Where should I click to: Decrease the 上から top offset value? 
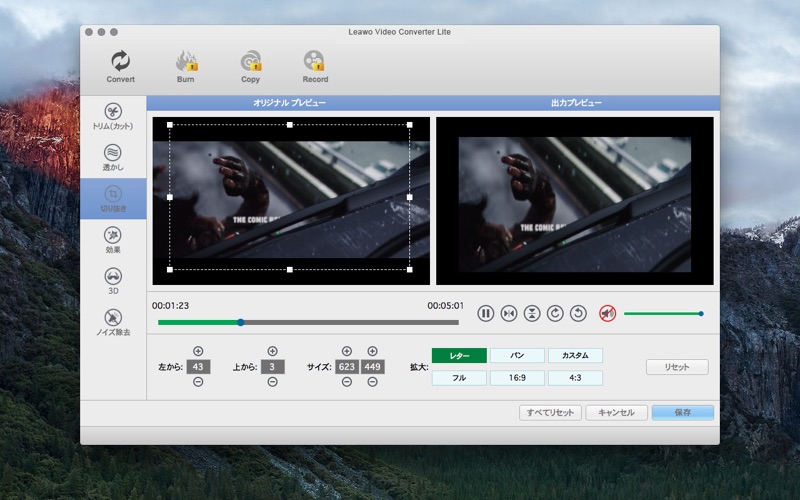click(272, 382)
